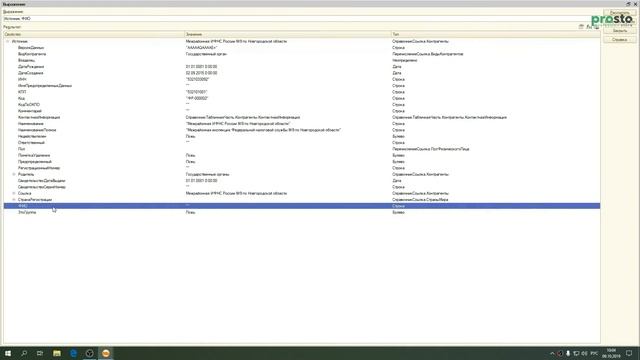Select the Наименование property row

coord(302,124)
